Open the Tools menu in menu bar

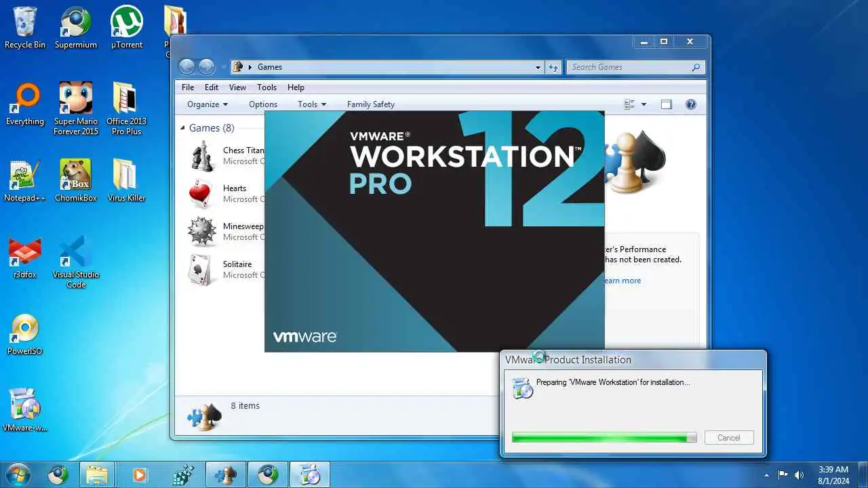pyautogui.click(x=267, y=87)
